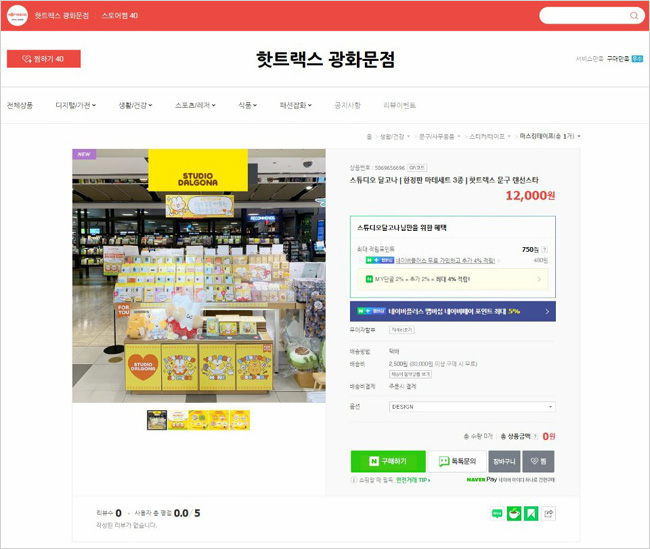Save with Naver Keep bookmark icon
Viewport: 650px width, 549px height.
click(x=531, y=514)
